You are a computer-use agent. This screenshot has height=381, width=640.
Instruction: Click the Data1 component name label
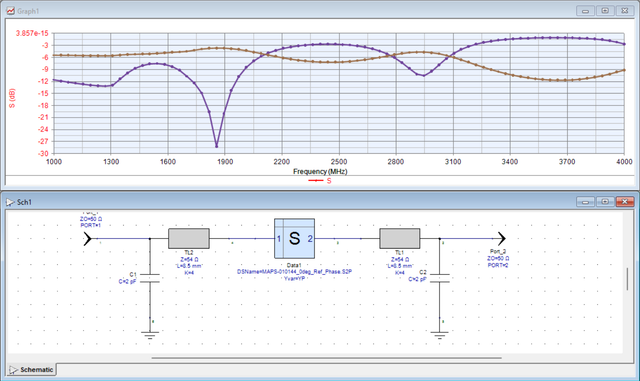tap(294, 265)
